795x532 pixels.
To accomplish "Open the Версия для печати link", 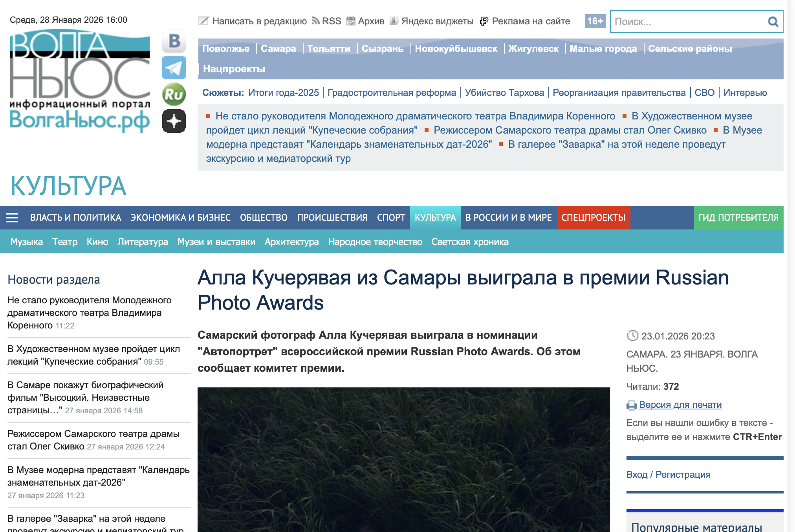I will point(680,405).
